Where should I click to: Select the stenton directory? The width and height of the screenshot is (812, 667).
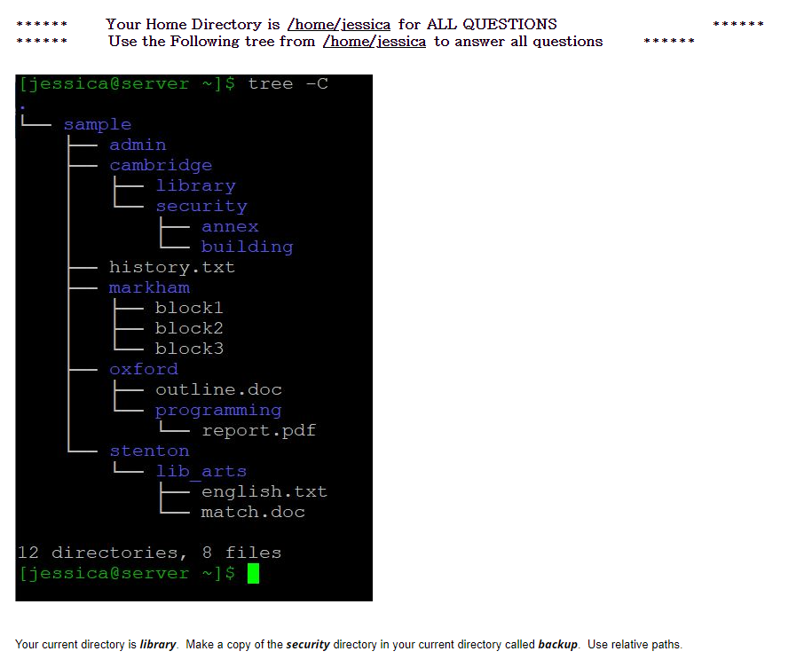click(x=149, y=451)
